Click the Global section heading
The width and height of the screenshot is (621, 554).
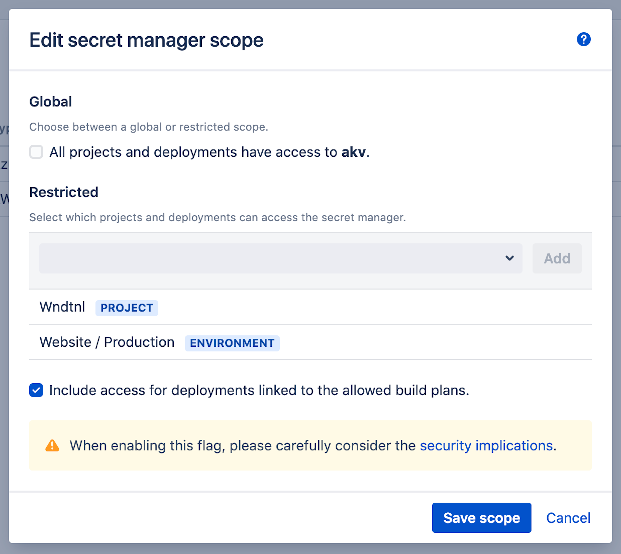[x=50, y=102]
